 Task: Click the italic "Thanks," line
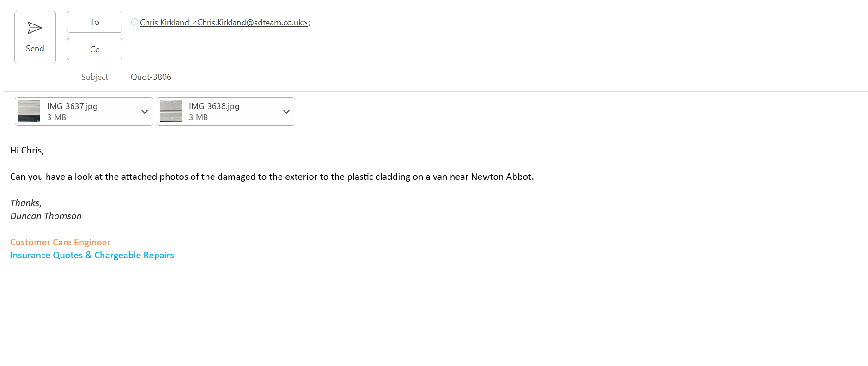(x=26, y=203)
